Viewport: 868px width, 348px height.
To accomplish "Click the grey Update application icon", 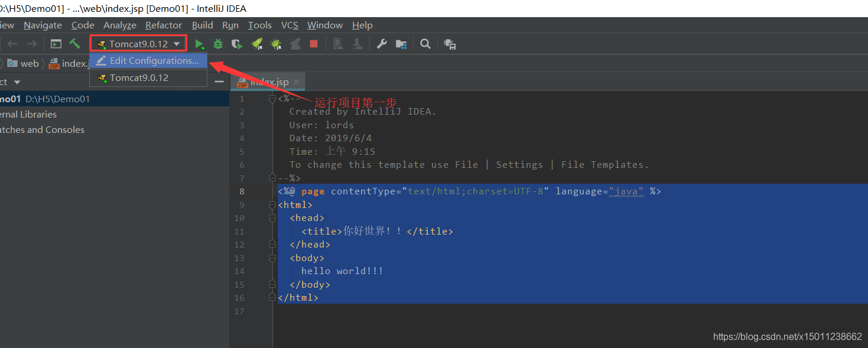I will click(x=338, y=44).
